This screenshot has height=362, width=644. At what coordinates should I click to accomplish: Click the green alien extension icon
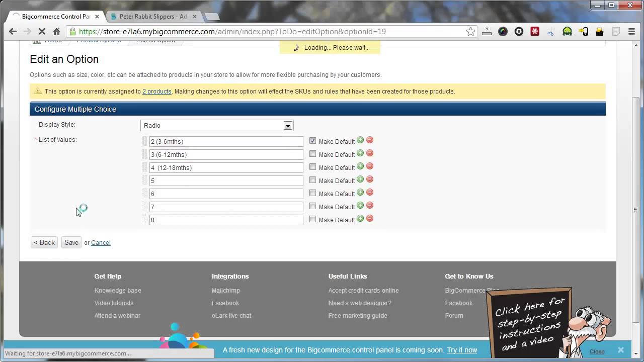pyautogui.click(x=567, y=32)
